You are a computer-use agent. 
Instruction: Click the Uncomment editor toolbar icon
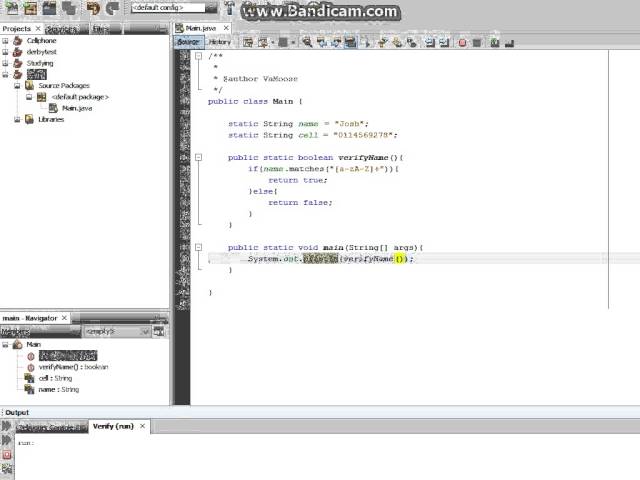coord(509,42)
